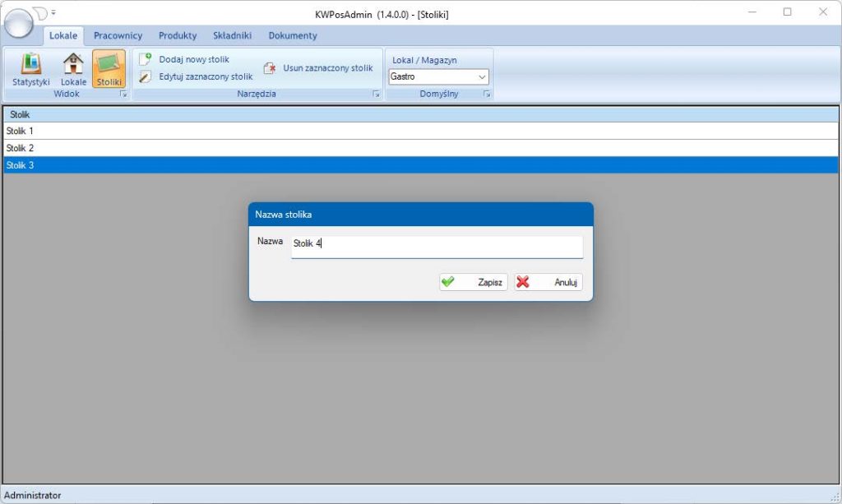The image size is (842, 504).
Task: Click Dodaj nowy stolik icon
Action: click(146, 59)
